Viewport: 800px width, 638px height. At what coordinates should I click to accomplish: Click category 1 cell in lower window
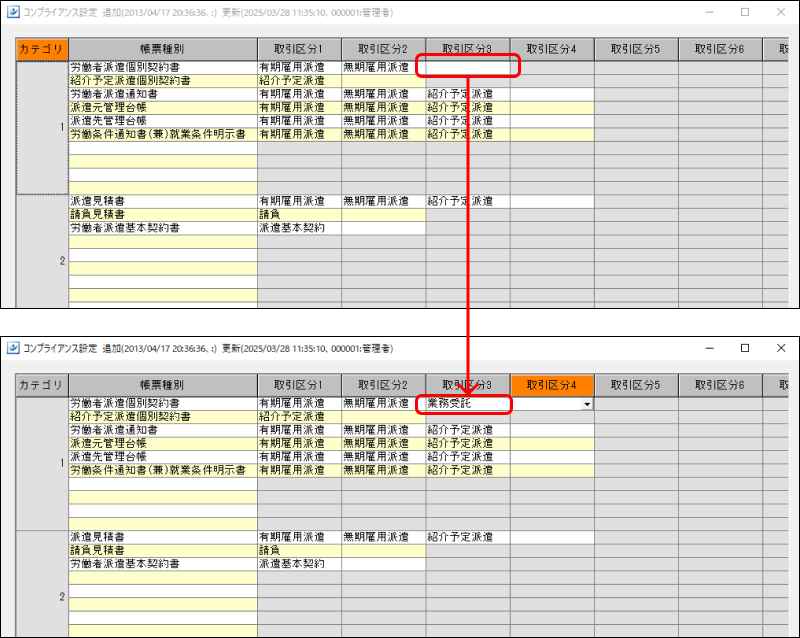42,464
